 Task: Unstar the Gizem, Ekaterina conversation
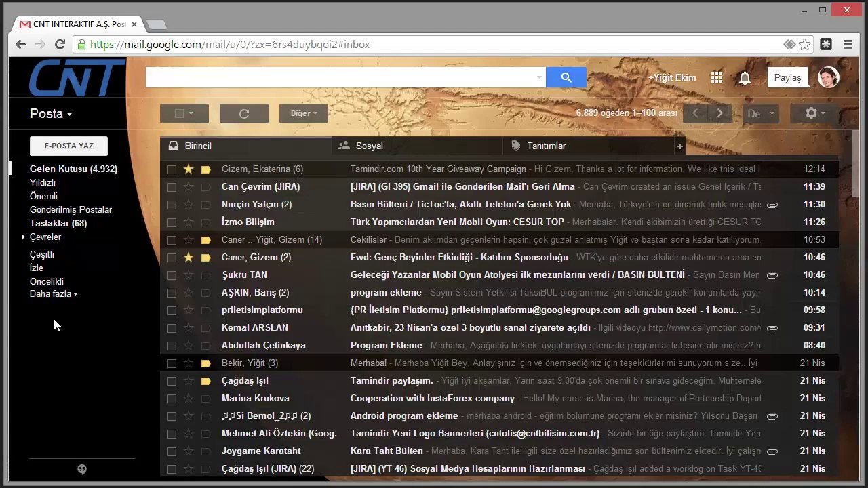pyautogui.click(x=189, y=169)
